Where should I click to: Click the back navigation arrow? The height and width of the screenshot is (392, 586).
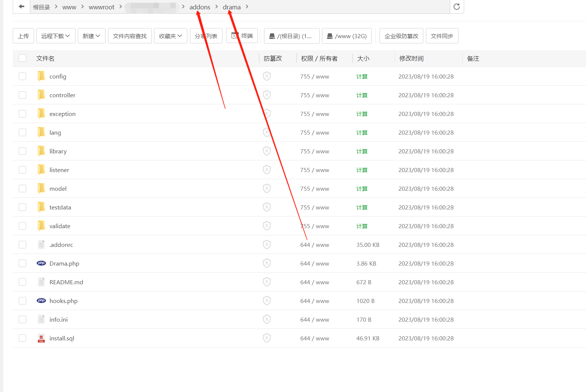pyautogui.click(x=21, y=7)
